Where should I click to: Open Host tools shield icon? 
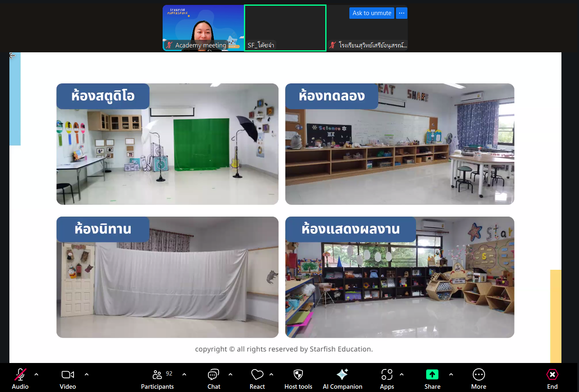(x=298, y=379)
